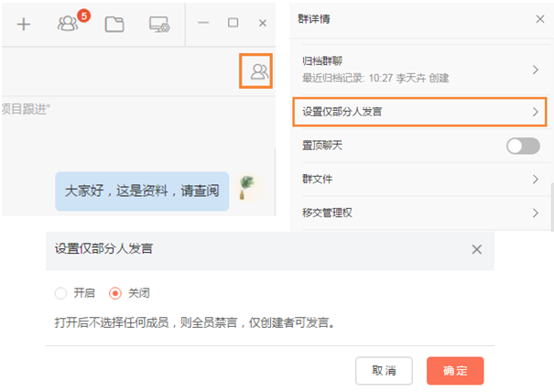Expand 归档群聊 chevron
Image resolution: width=554 pixels, height=392 pixels.
[x=536, y=70]
